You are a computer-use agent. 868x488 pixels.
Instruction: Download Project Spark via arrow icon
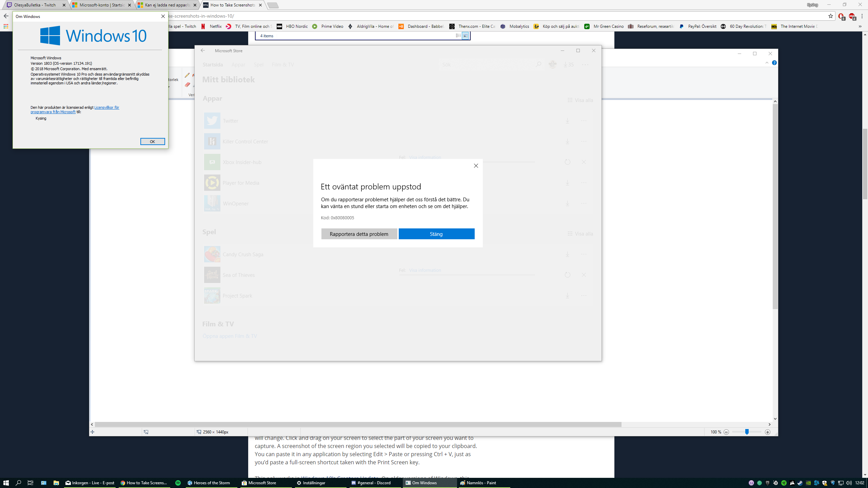coord(567,296)
